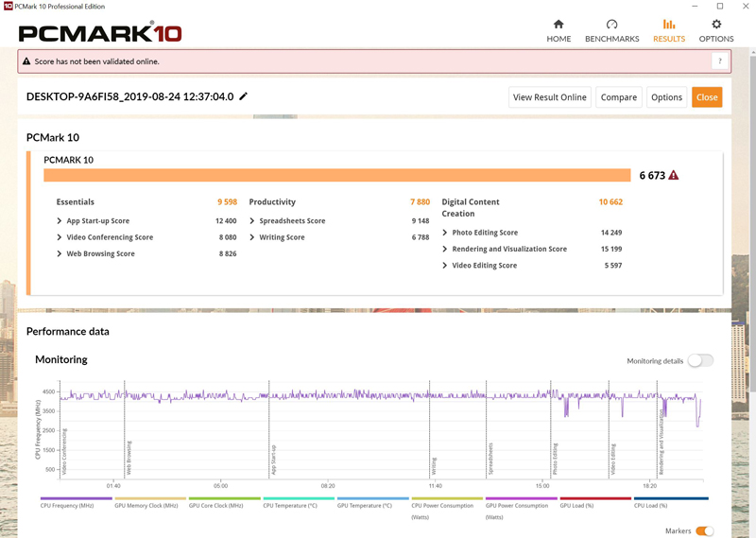
Task: Click the help question mark in warning banner
Action: click(720, 61)
